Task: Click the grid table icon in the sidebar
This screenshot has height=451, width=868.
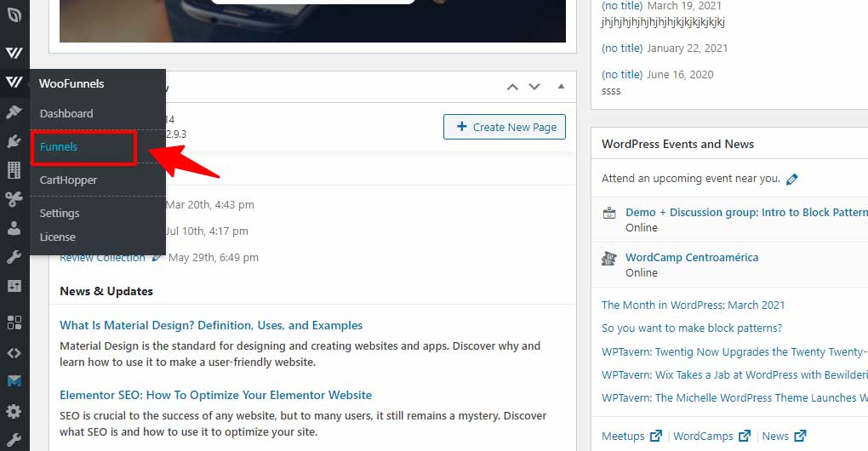Action: 14,170
